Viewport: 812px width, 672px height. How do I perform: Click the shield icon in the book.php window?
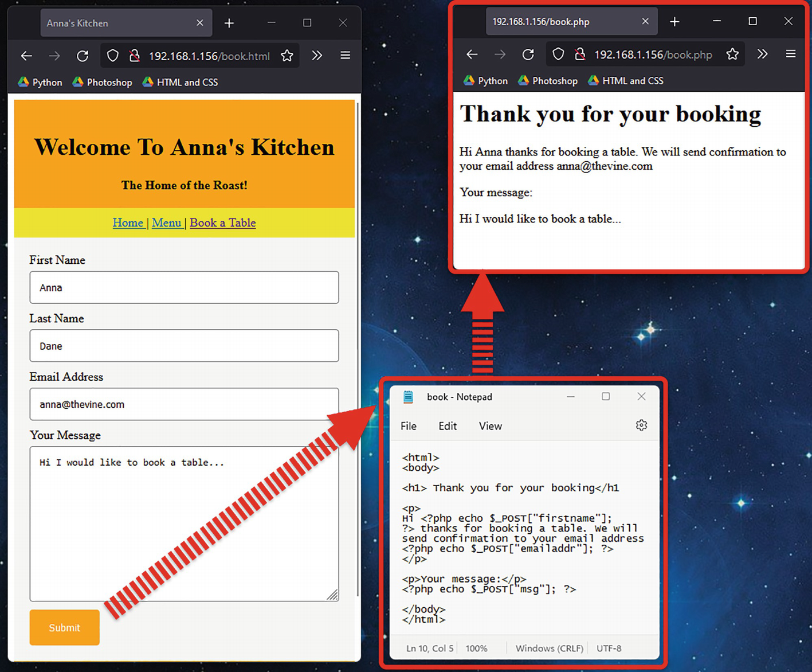(x=558, y=54)
